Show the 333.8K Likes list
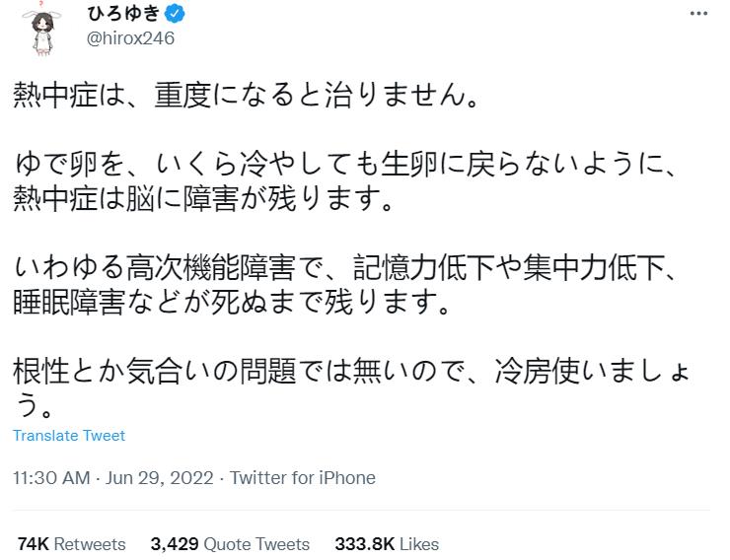Image resolution: width=730 pixels, height=560 pixels. (387, 544)
